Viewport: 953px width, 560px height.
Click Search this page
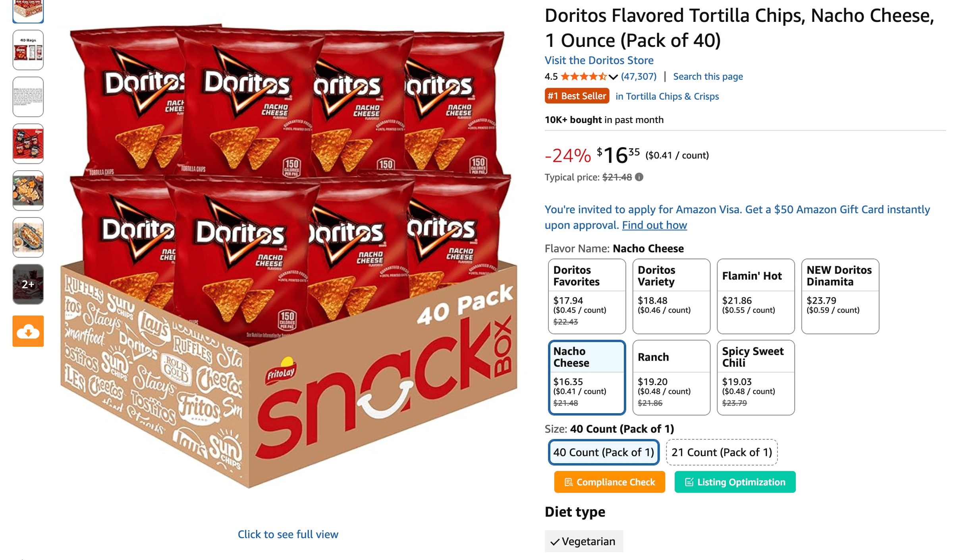point(707,77)
